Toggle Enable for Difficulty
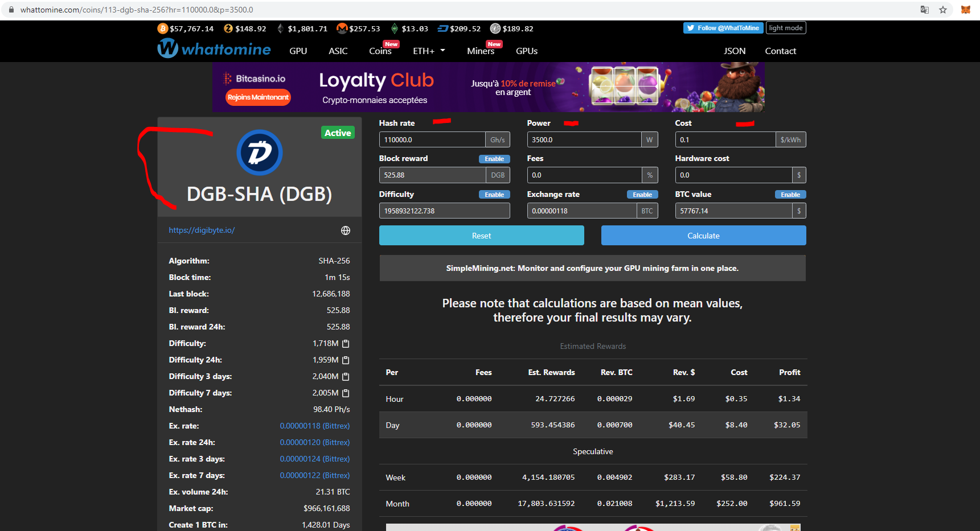The image size is (980, 531). pyautogui.click(x=494, y=195)
